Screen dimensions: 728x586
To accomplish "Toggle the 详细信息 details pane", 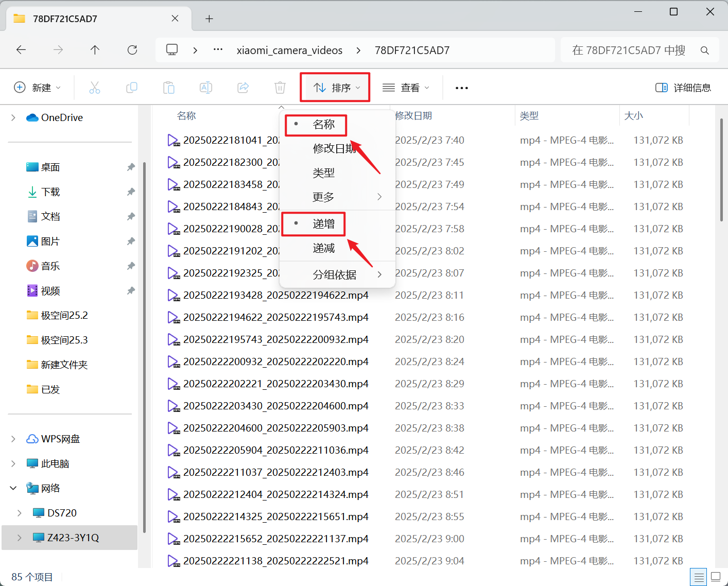I will pyautogui.click(x=683, y=88).
